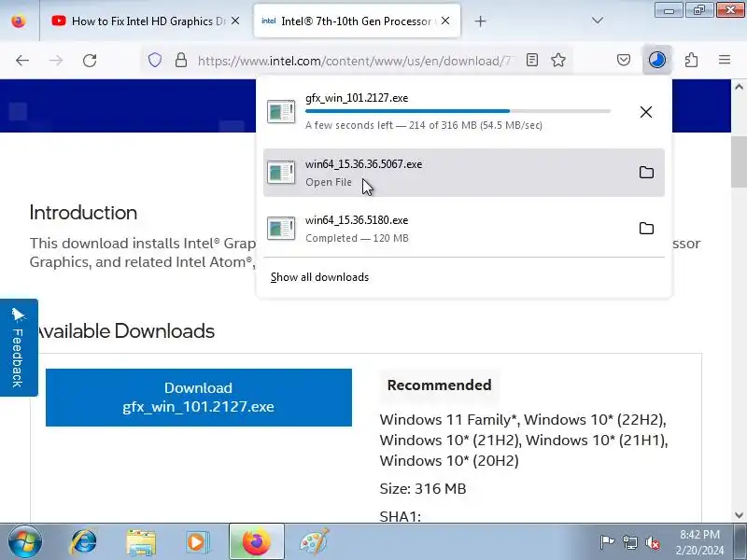Screen dimensions: 747x560
Task: Toggle reader view icon in address bar
Action: pyautogui.click(x=532, y=60)
